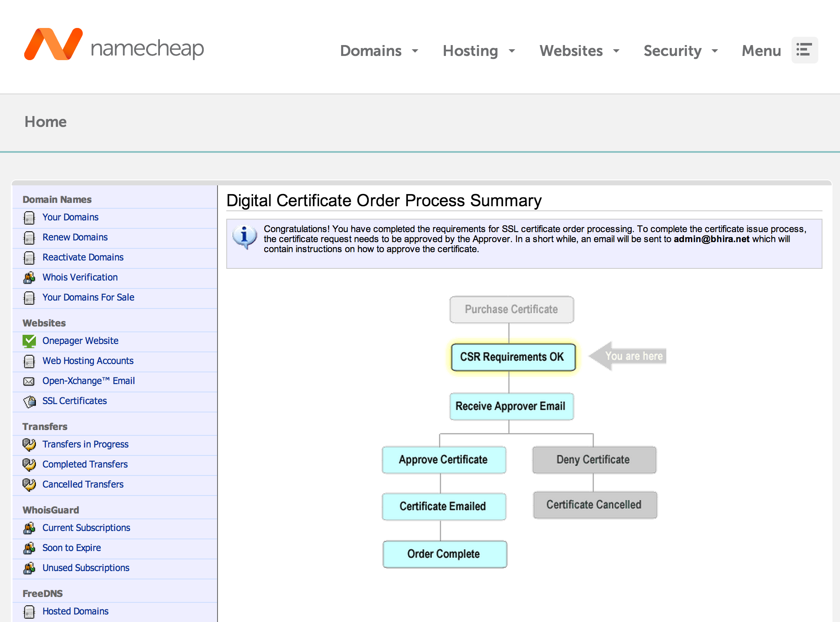Click the Transfers in Progress icon
This screenshot has height=622, width=840.
pos(29,445)
